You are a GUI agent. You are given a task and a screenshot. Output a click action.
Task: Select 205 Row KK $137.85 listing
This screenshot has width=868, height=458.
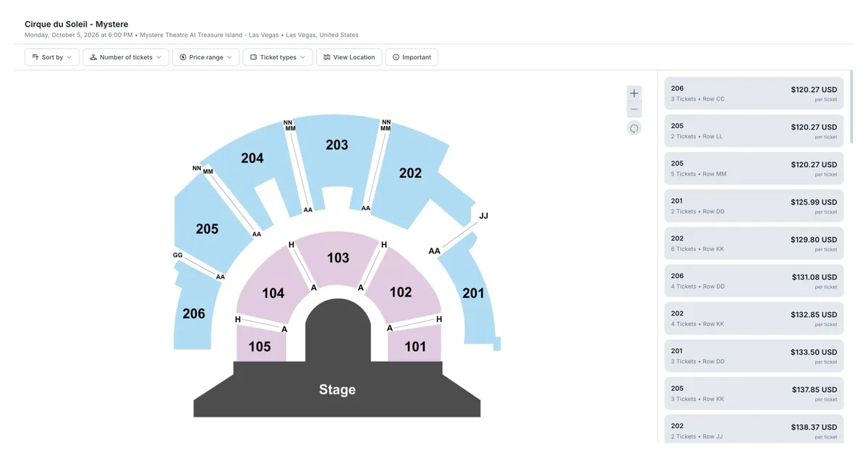[754, 393]
